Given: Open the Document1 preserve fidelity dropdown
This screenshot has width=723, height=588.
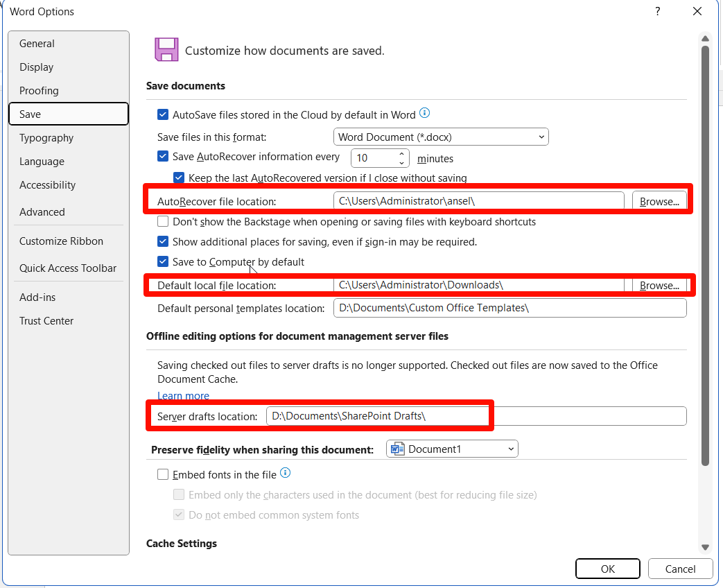Looking at the screenshot, I should pos(452,449).
